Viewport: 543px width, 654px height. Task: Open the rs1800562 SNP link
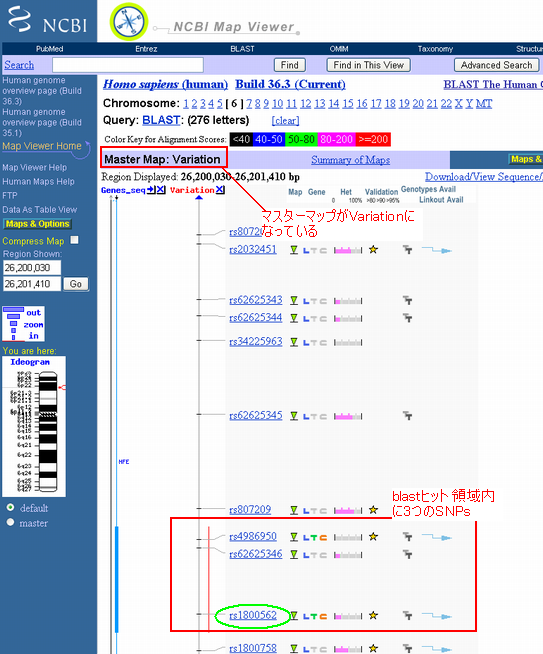pos(253,615)
